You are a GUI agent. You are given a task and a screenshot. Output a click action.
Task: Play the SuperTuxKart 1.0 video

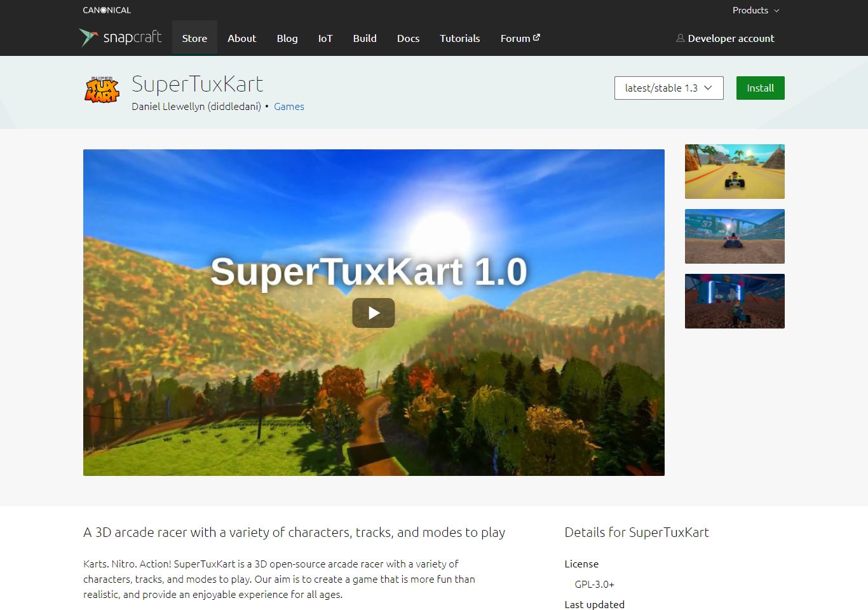374,313
